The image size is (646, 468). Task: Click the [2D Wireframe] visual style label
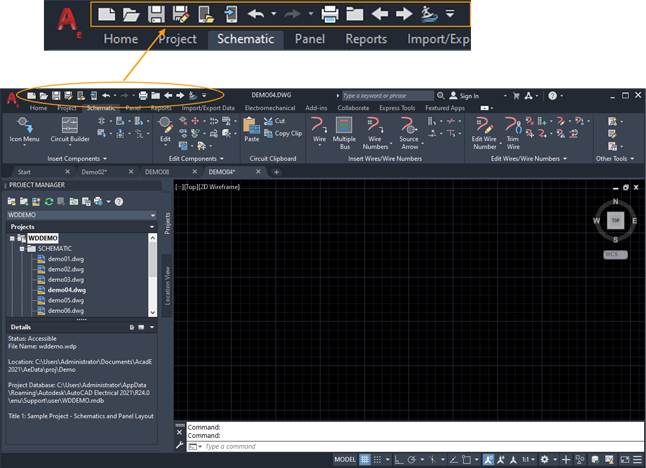[219, 187]
